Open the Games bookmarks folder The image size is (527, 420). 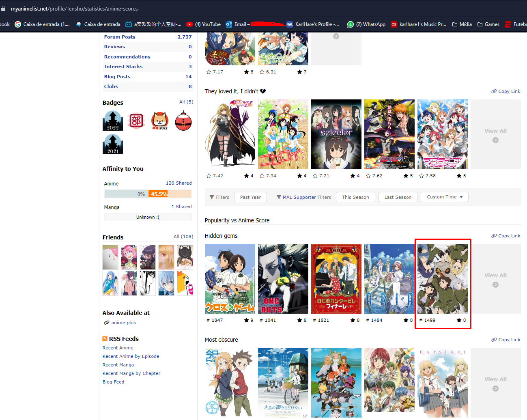point(488,24)
